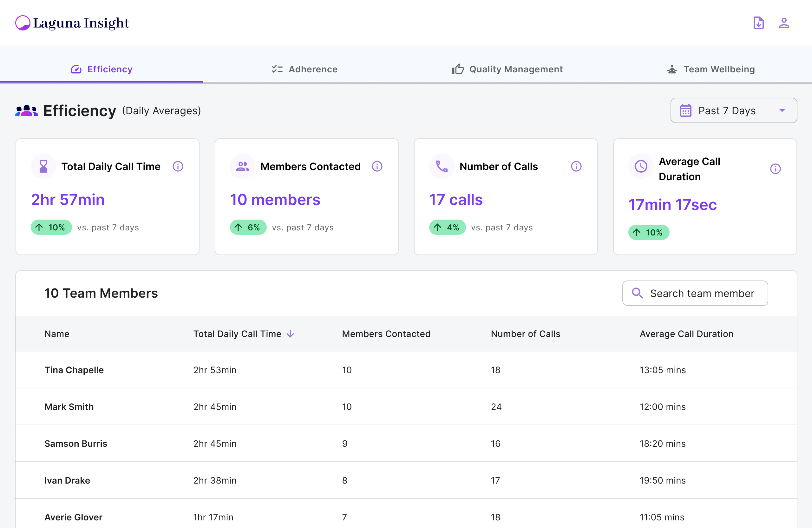Select the Efficiency tab
The image size is (812, 528).
[101, 69]
